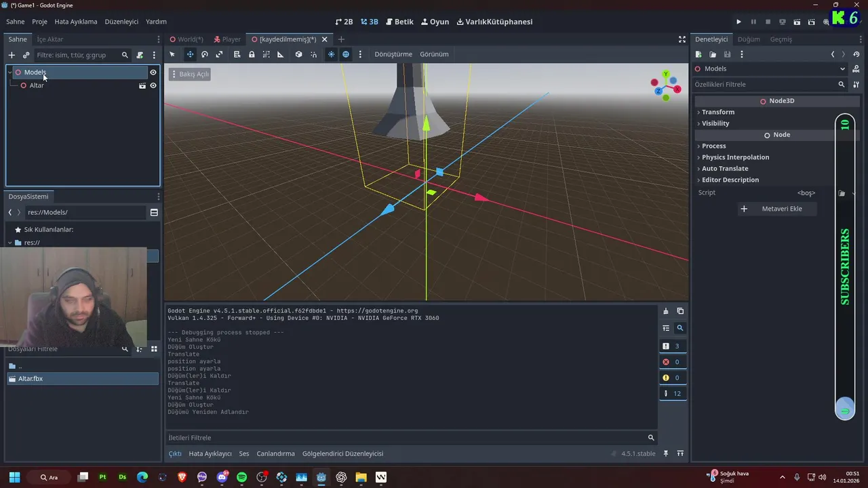Open the Bakış Açılı viewport view menu
Screen dimensions: 868x488
click(190, 74)
